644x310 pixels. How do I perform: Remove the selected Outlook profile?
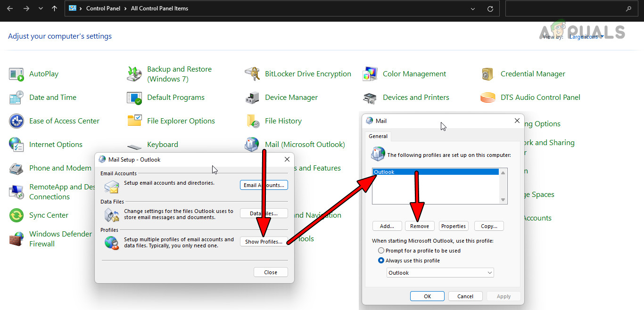point(419,226)
